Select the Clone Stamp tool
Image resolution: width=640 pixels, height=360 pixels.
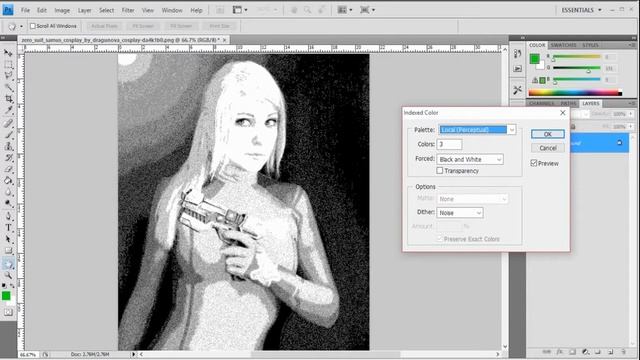pos(8,146)
